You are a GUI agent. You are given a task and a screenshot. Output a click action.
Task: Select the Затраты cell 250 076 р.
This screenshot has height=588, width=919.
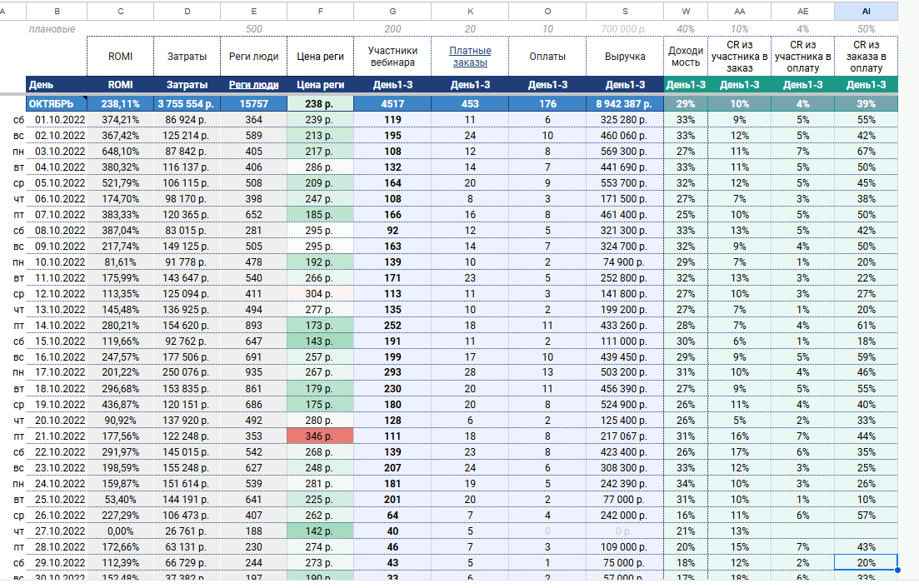tap(187, 372)
